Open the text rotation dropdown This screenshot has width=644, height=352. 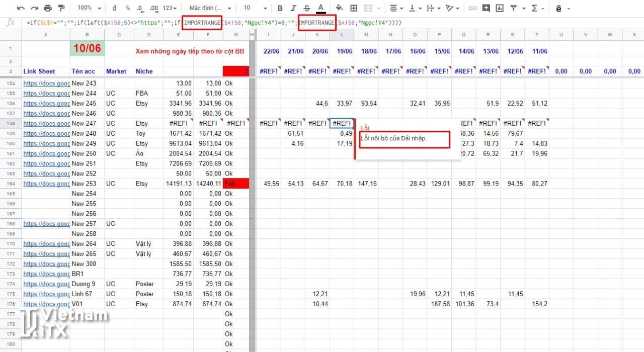click(452, 8)
